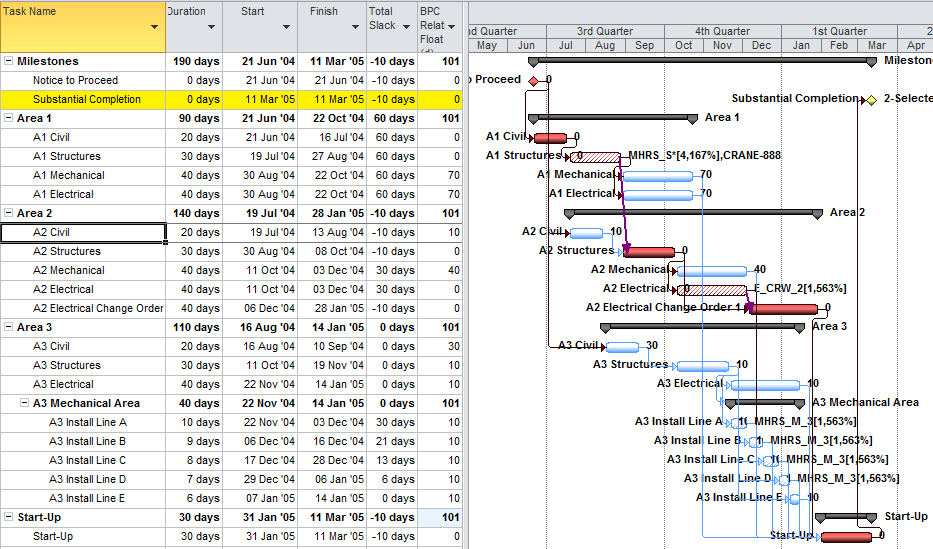Collapse the Area 2 summary task

pos(8,213)
